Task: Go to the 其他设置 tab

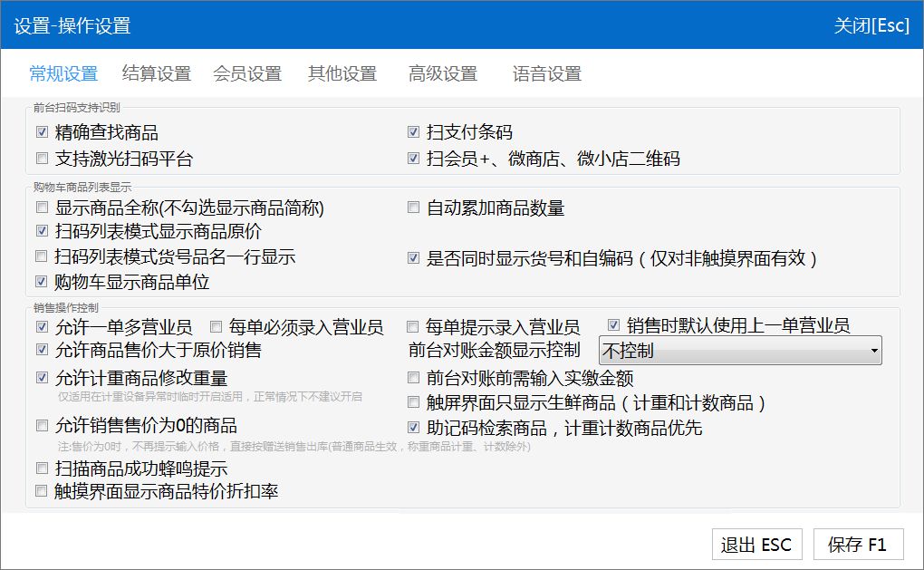Action: point(342,74)
